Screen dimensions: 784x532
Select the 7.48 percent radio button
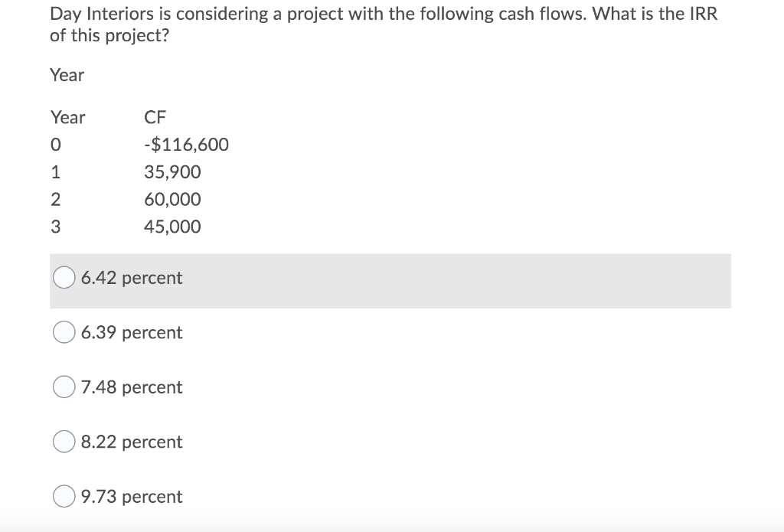tap(64, 387)
